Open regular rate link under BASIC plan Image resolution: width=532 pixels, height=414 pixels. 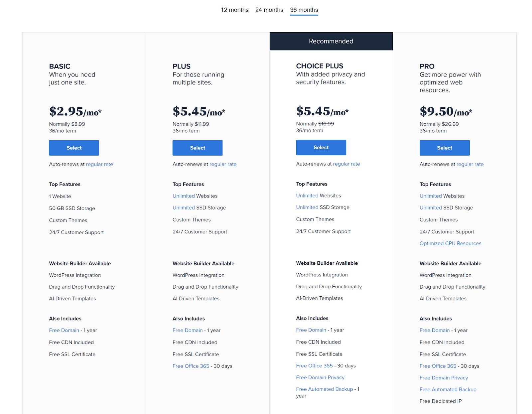pyautogui.click(x=99, y=164)
